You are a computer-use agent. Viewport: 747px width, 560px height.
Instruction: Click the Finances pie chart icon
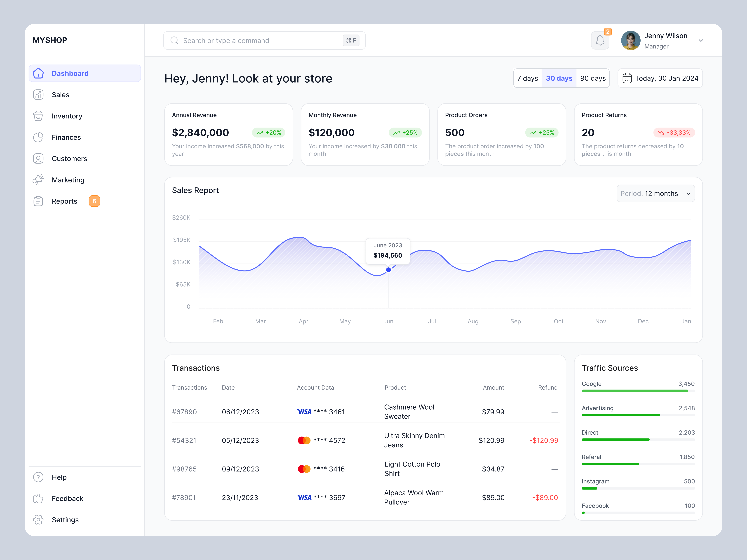[x=38, y=137]
